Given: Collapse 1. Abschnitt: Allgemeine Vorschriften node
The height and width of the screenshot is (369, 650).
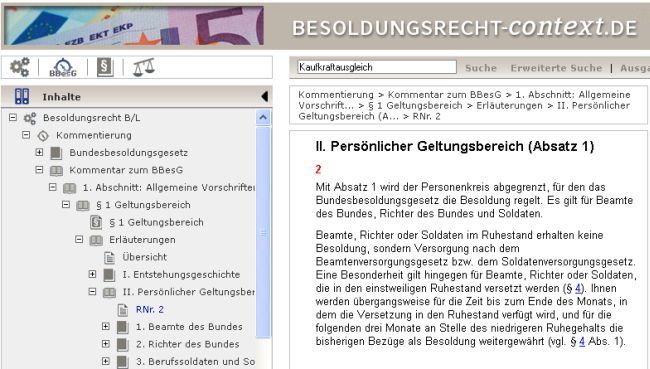Looking at the screenshot, I should pos(53,187).
